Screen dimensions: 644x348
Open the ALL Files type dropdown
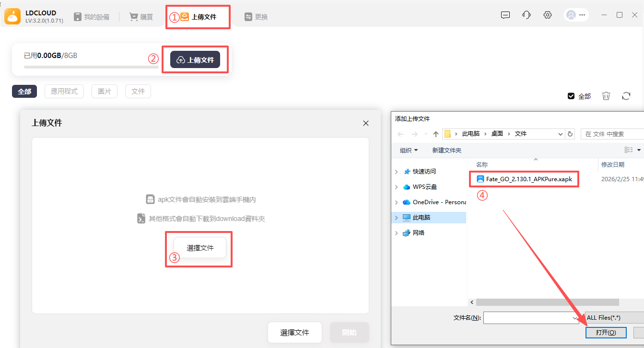[x=614, y=317]
